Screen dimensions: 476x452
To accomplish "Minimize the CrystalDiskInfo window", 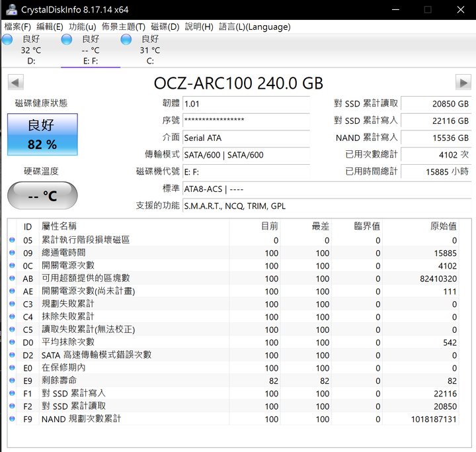I will pos(395,10).
